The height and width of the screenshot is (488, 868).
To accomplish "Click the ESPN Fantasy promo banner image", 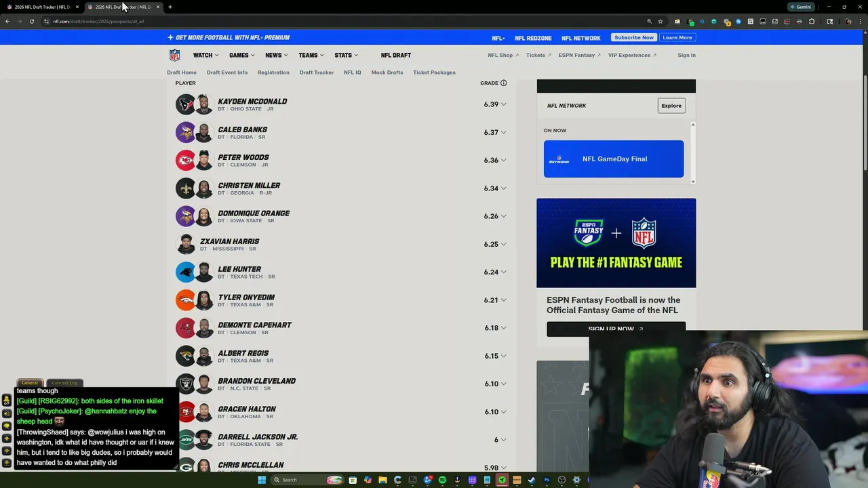I will 616,243.
